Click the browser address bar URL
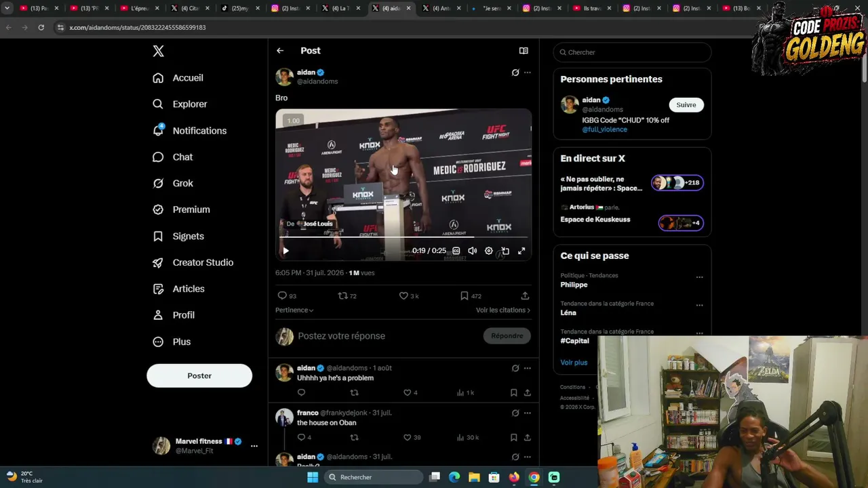868x488 pixels. click(137, 27)
